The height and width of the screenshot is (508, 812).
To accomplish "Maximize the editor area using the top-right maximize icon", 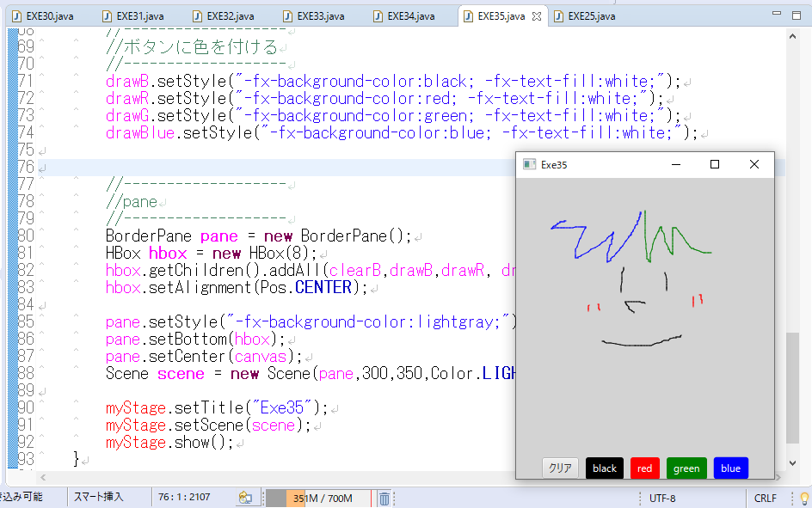I will (x=797, y=15).
